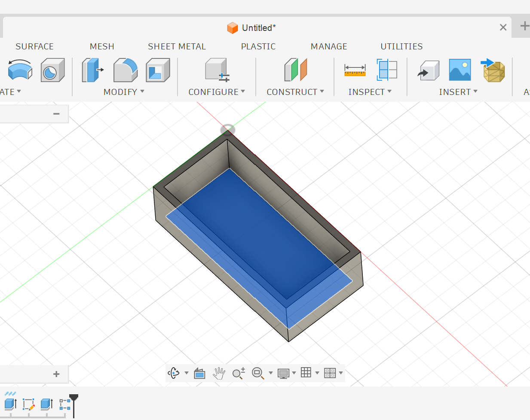
Task: Click the Insert Derive icon
Action: tap(429, 70)
